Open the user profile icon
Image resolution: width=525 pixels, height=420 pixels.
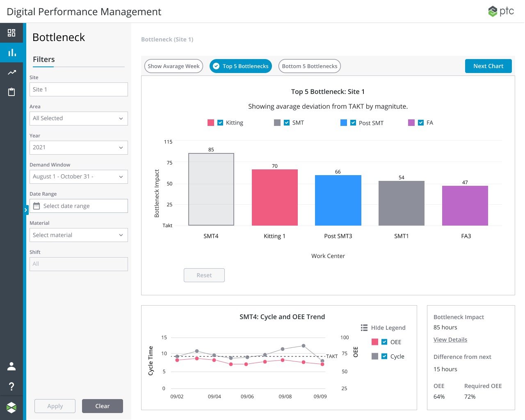click(x=11, y=366)
